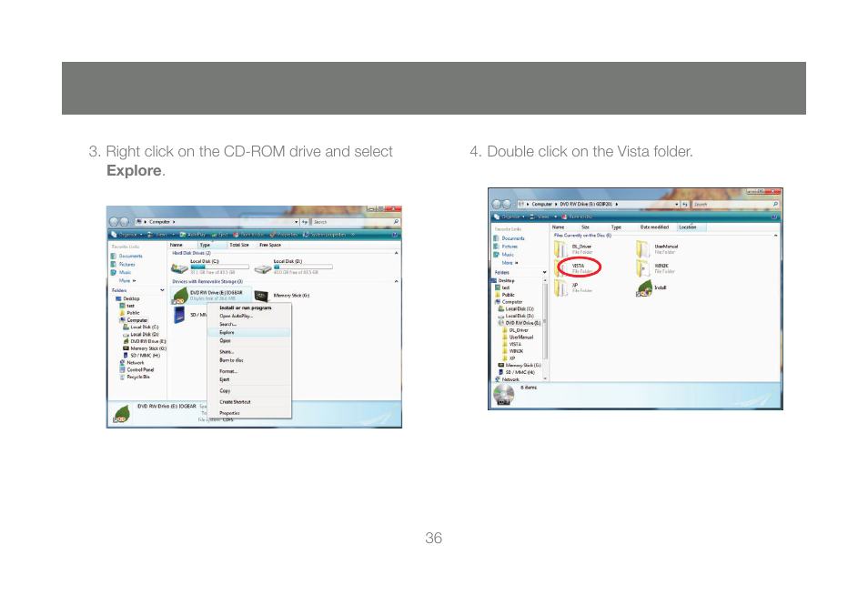Select WIN2K folder in DVD drive window
This screenshot has height=605, width=868.
coord(656,267)
